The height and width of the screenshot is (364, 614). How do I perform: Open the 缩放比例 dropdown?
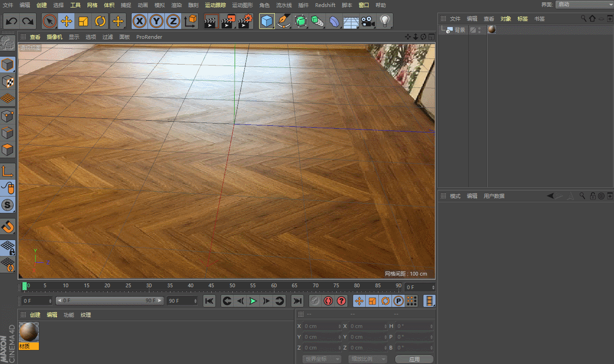click(x=368, y=359)
